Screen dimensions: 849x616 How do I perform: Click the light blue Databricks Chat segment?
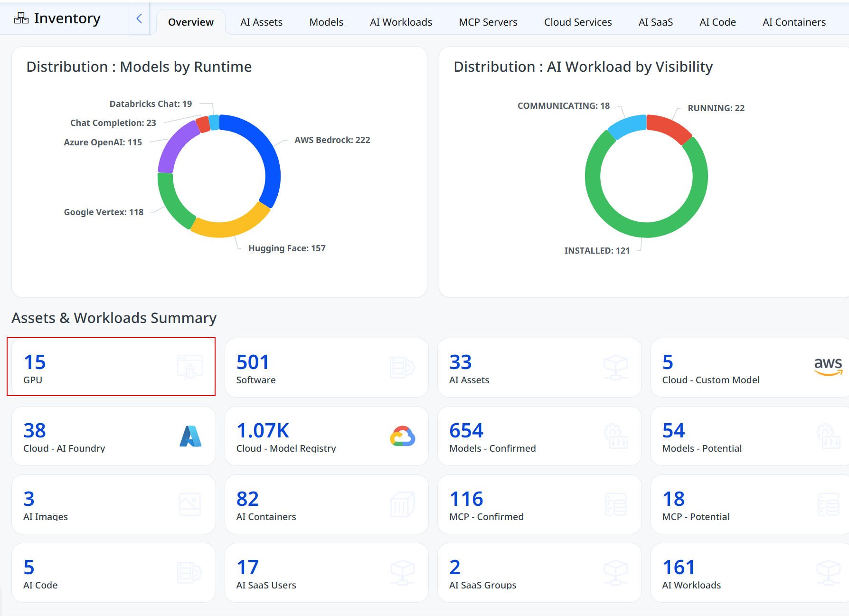click(x=214, y=122)
